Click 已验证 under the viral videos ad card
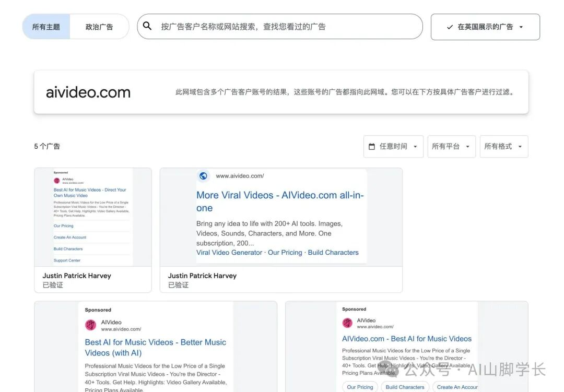 click(178, 285)
